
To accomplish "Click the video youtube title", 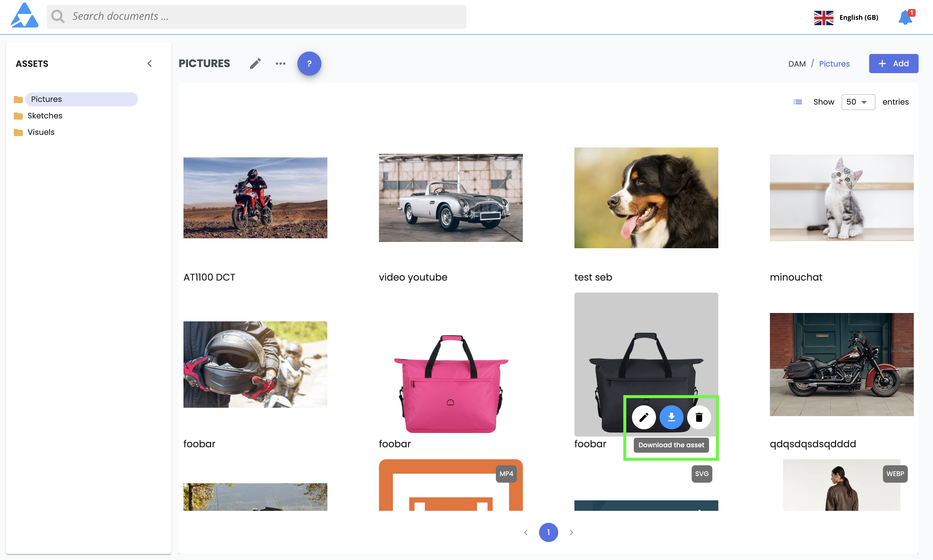I will click(x=413, y=277).
